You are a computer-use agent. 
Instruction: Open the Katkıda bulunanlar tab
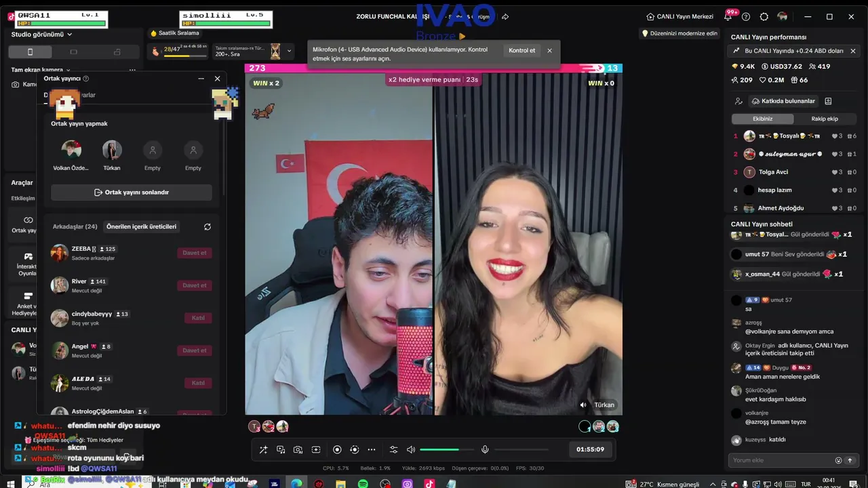pos(783,101)
